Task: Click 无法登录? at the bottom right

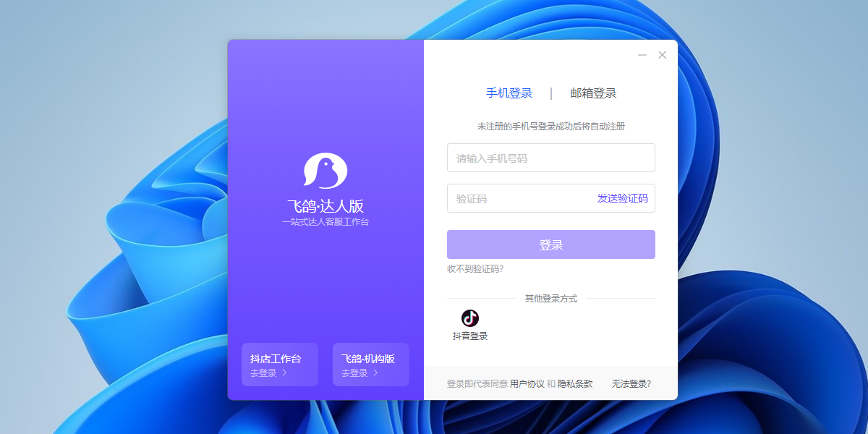Action: pos(630,383)
